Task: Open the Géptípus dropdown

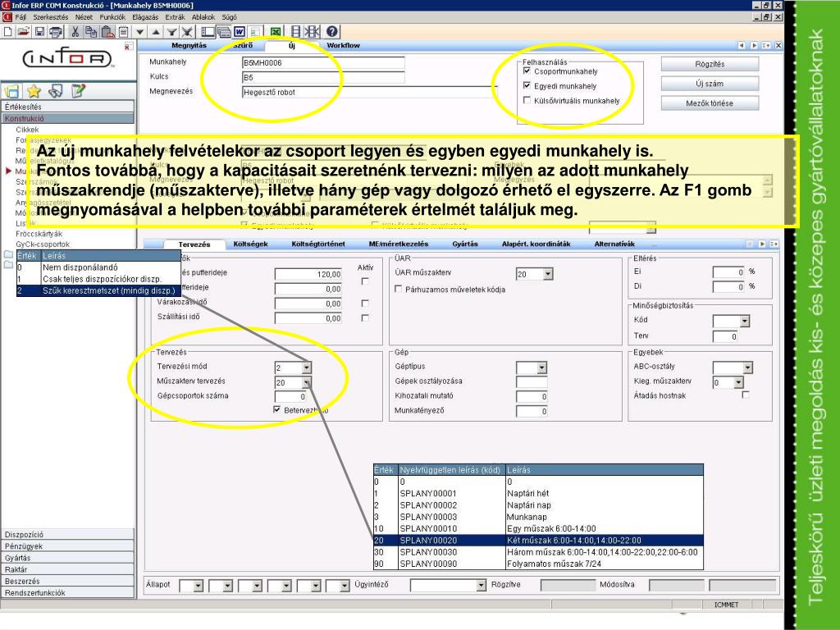Action: (542, 367)
